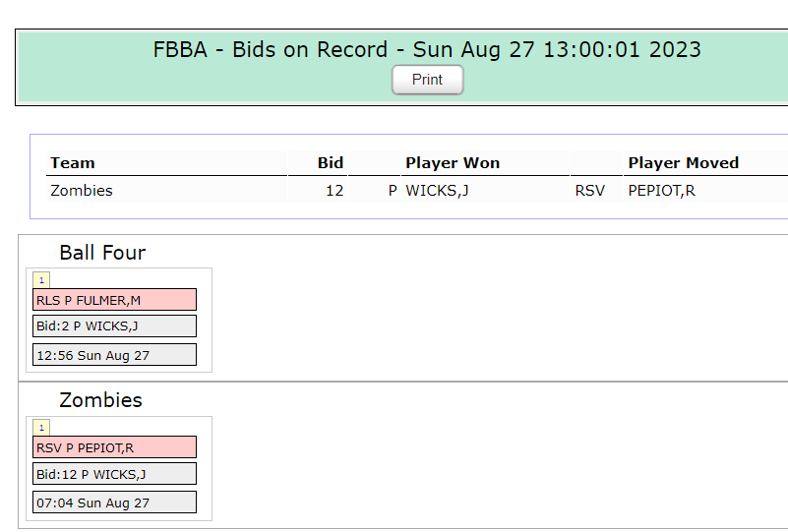Click the RLS P FULMER,M box

[x=114, y=300]
